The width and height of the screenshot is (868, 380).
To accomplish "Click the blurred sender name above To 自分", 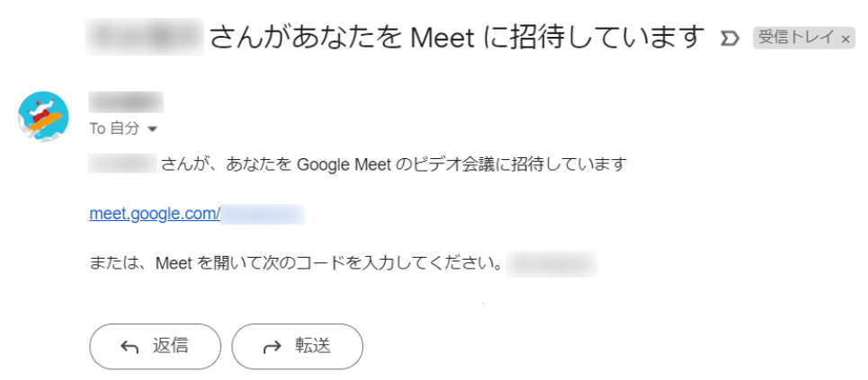I will (126, 102).
